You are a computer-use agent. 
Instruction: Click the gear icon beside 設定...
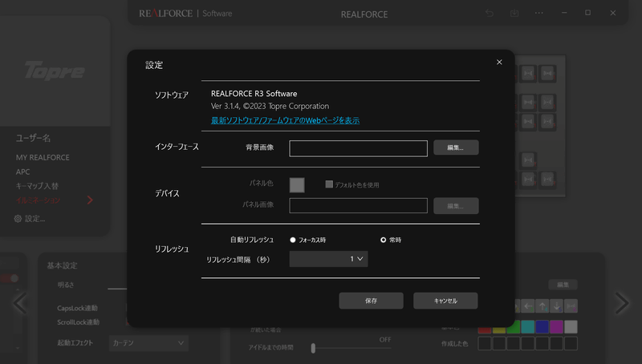pos(18,219)
